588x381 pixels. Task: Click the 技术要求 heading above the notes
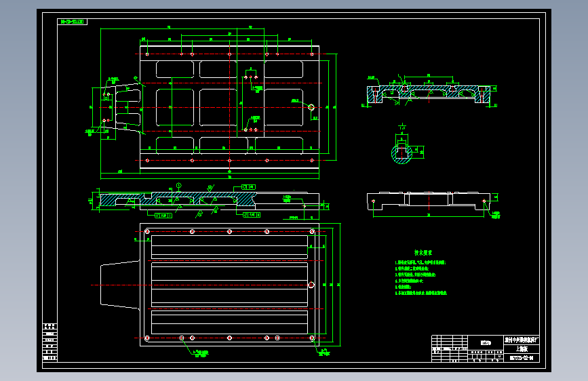tap(423, 253)
